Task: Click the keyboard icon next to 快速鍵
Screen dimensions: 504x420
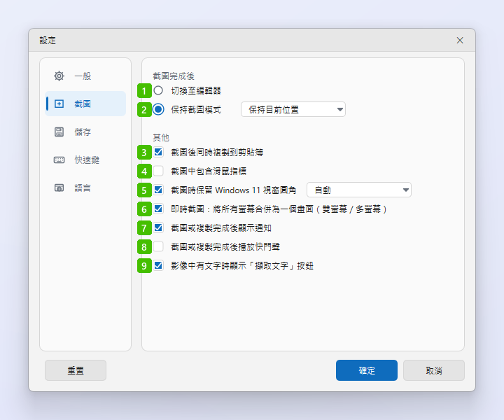Action: 59,160
